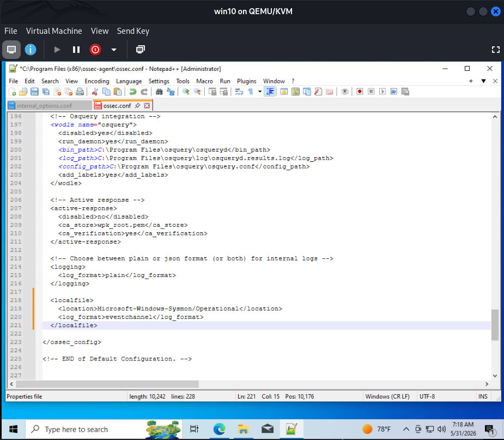Open the Language menu

(x=129, y=81)
